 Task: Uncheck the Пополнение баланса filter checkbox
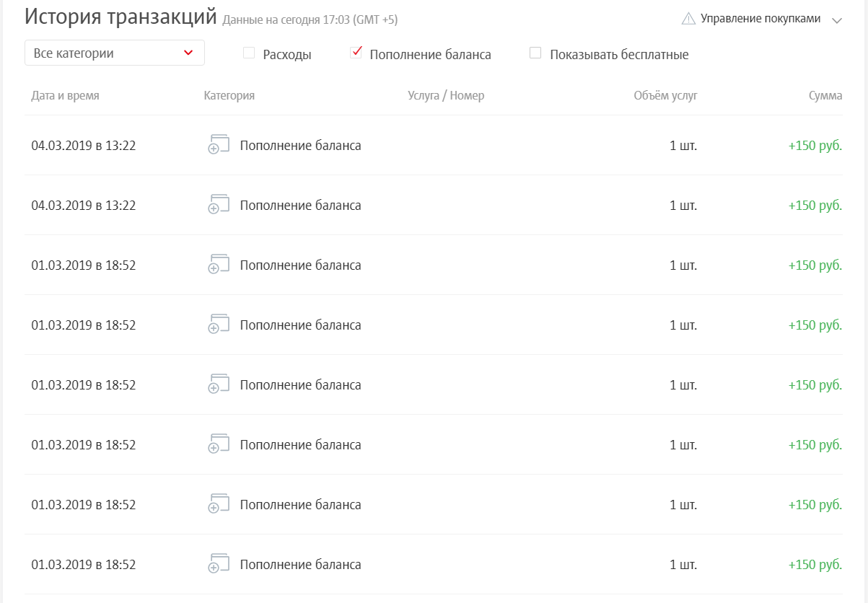click(356, 53)
